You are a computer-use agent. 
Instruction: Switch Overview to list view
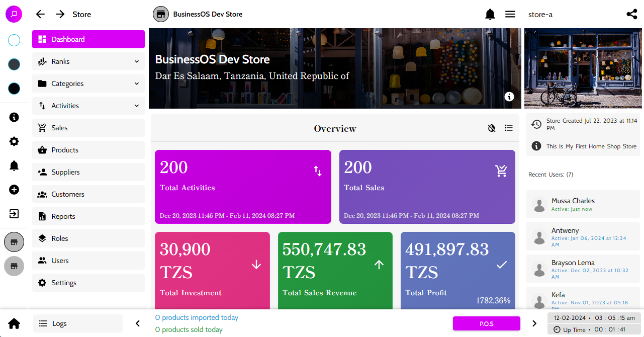tap(509, 128)
